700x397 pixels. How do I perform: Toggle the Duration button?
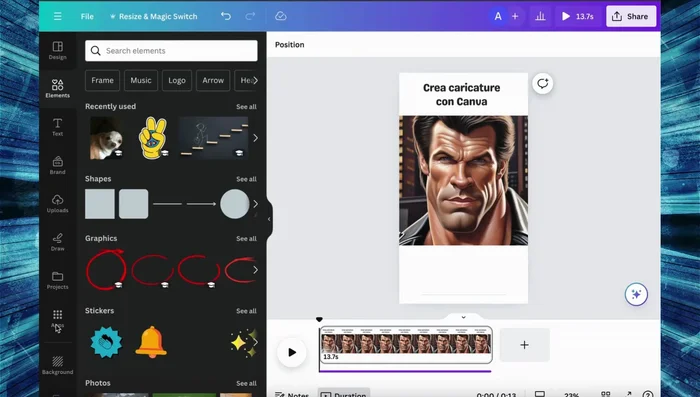344,394
